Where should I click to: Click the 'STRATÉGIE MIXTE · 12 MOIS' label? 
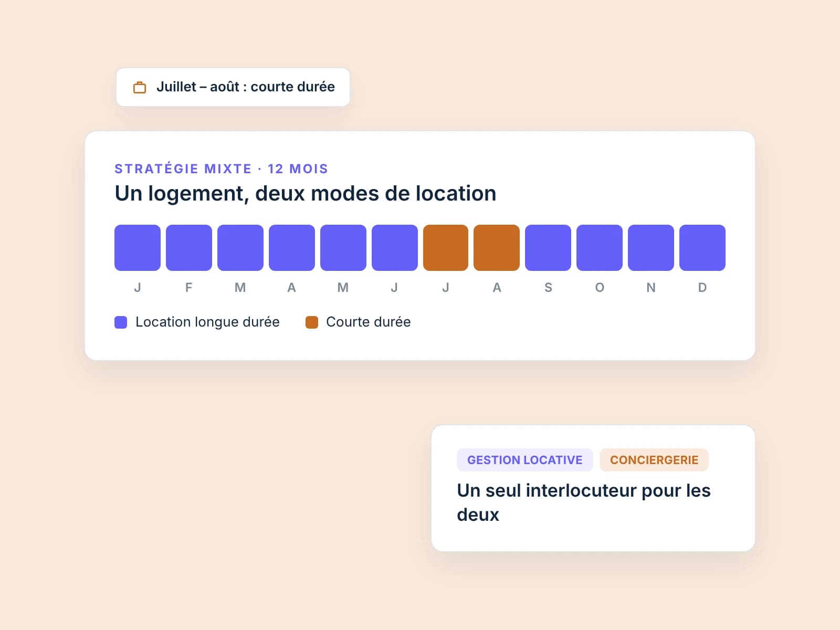tap(222, 169)
